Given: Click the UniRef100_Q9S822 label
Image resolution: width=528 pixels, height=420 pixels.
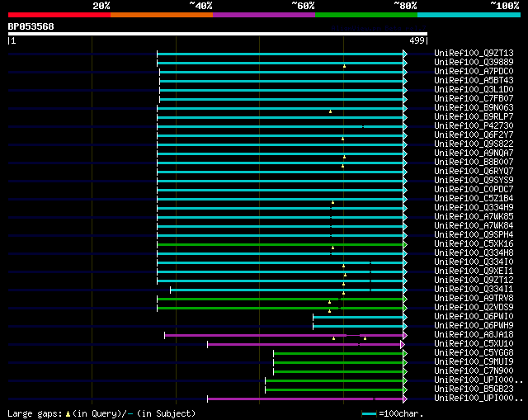Looking at the screenshot, I should (474, 144).
